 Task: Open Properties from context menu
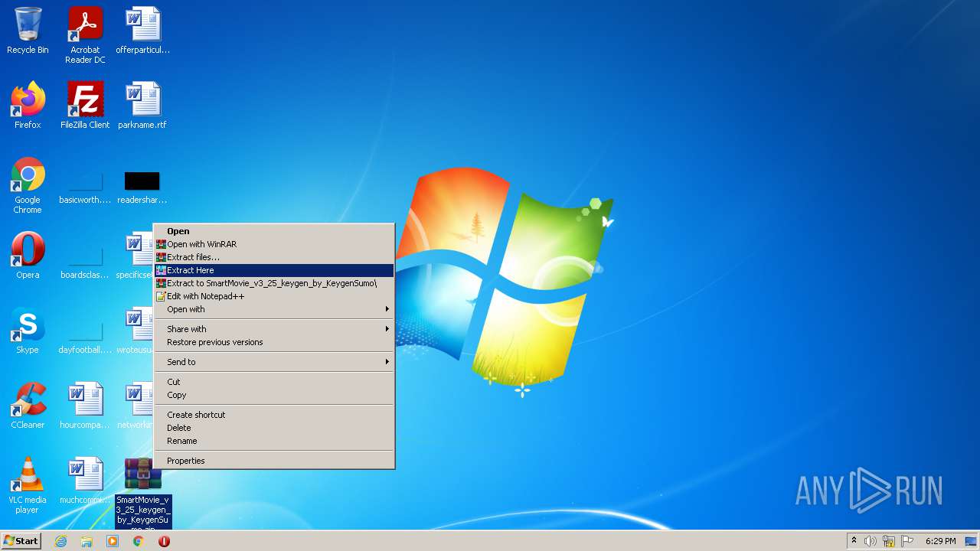(x=274, y=461)
